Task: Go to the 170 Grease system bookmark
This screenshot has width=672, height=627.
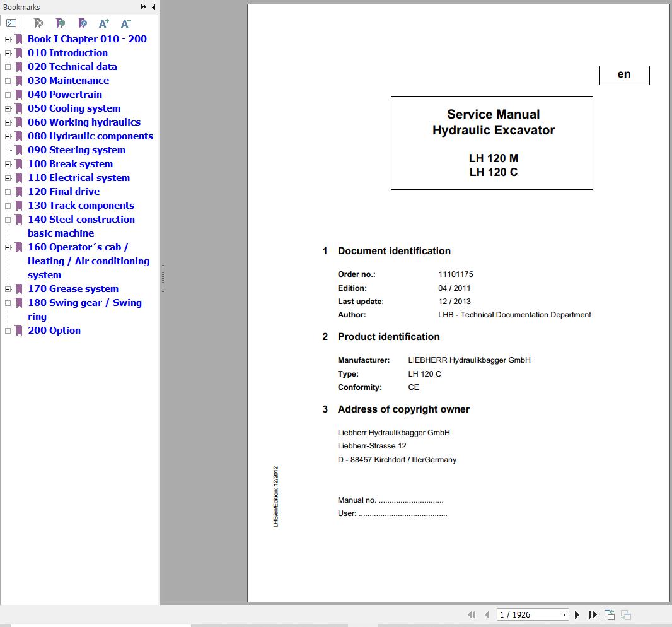Action: pos(73,289)
